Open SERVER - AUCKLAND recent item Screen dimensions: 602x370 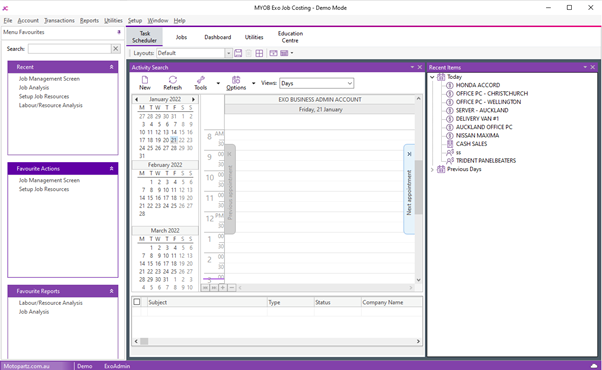pos(482,111)
